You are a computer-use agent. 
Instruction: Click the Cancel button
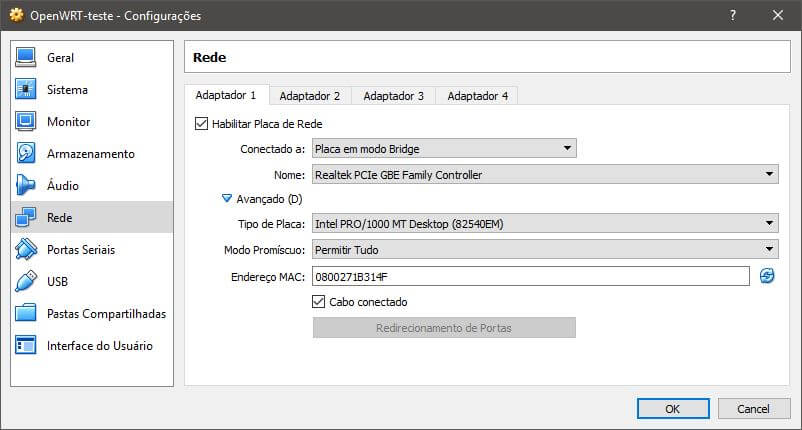[754, 409]
